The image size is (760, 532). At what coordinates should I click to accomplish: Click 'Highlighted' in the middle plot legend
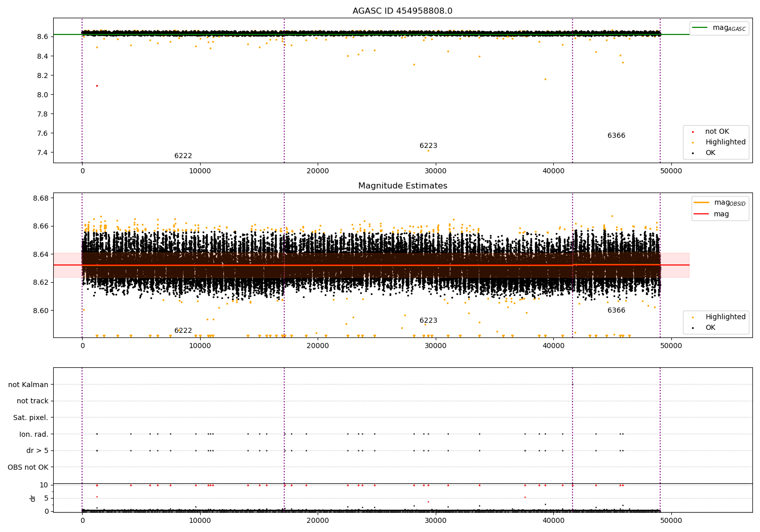(x=726, y=317)
